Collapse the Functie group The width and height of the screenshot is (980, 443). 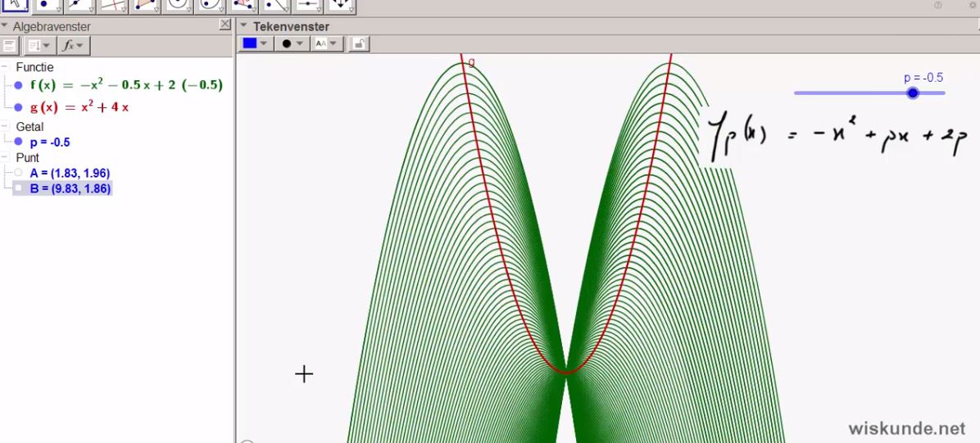pos(4,66)
